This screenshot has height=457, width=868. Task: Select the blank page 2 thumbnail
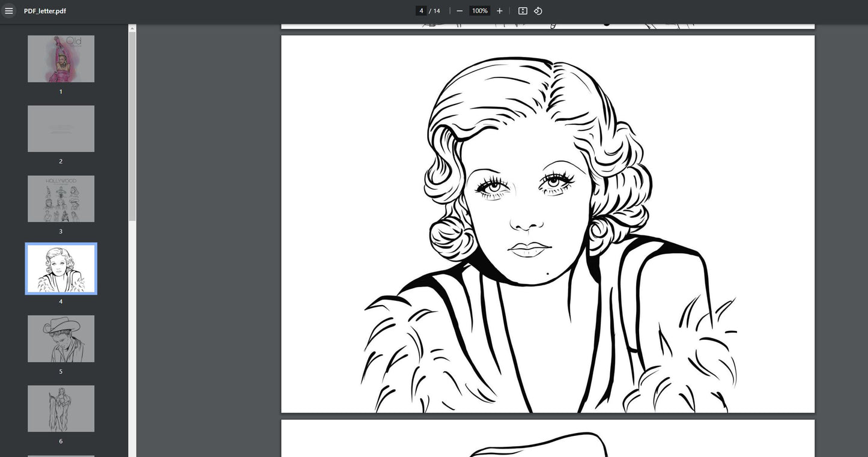pos(61,129)
